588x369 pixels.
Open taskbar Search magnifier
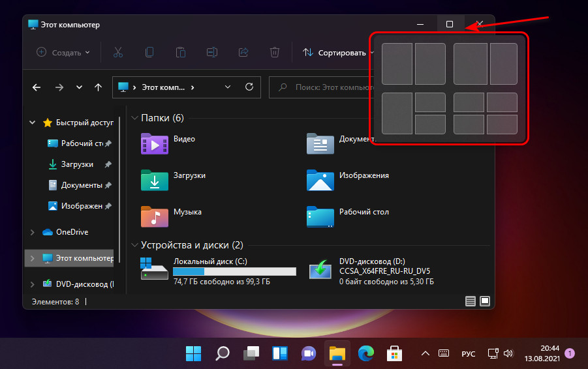[223, 353]
